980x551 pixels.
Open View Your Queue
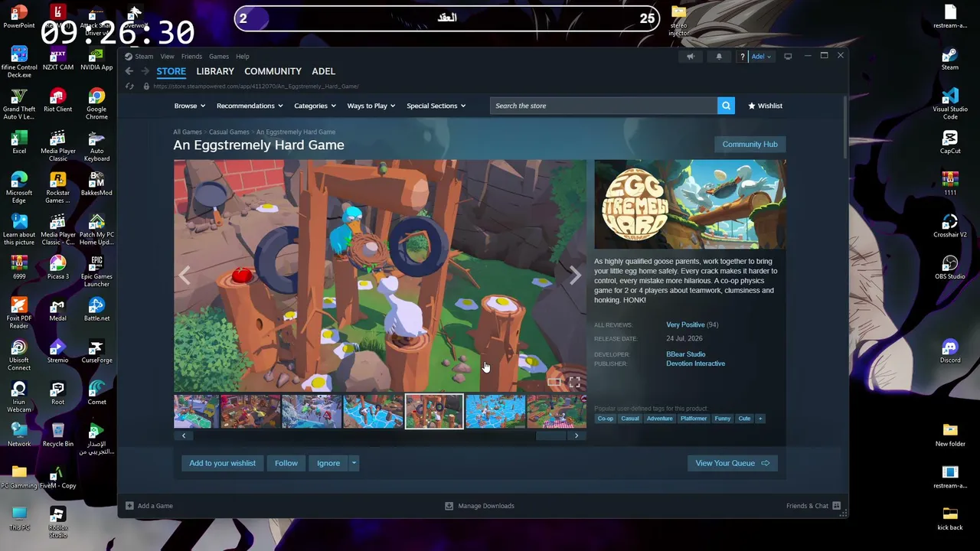click(733, 463)
